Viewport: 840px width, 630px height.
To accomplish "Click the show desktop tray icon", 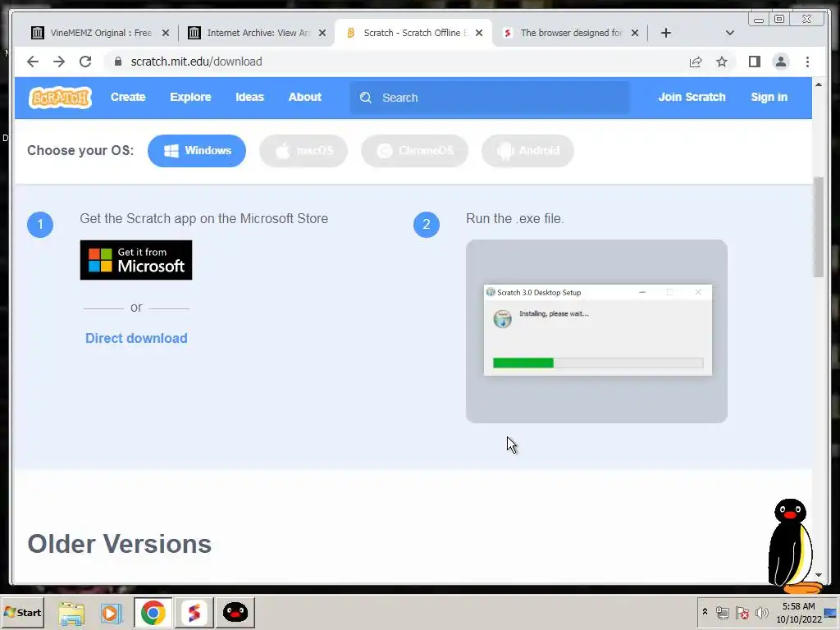I will click(832, 613).
